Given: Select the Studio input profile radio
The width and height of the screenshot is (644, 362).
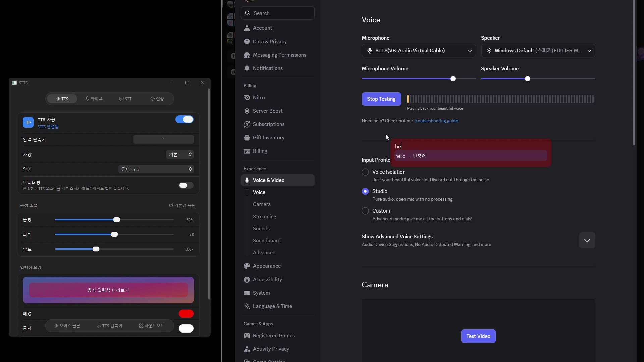Looking at the screenshot, I should pyautogui.click(x=365, y=191).
